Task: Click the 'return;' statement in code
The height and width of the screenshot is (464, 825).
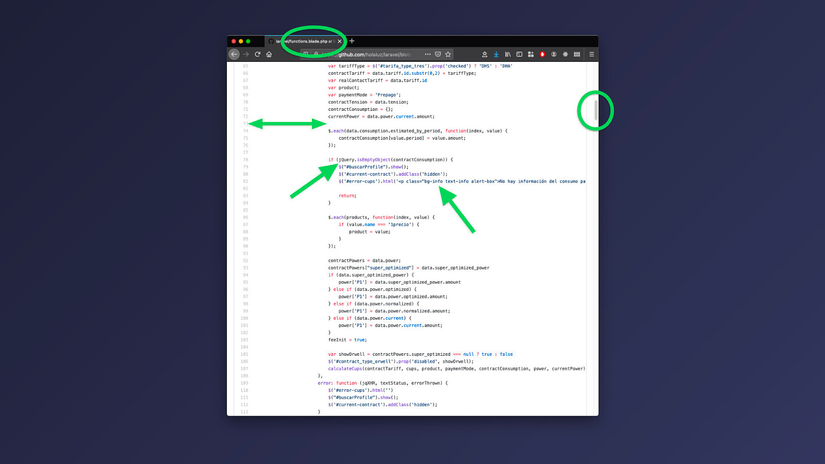Action: 347,196
